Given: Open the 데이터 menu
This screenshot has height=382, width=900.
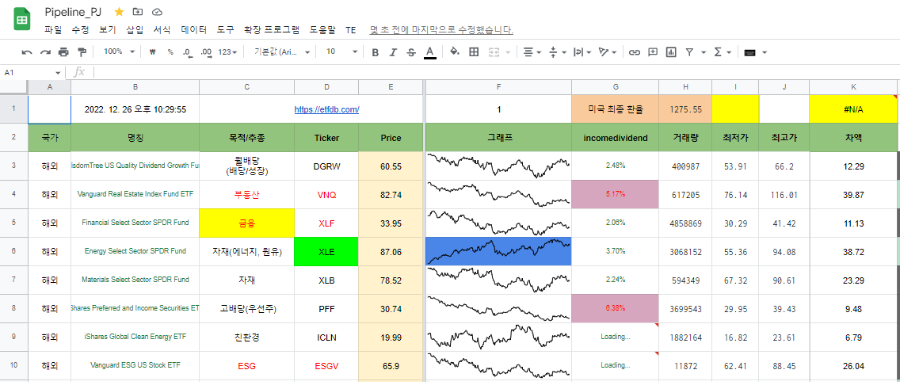Looking at the screenshot, I should click(193, 30).
